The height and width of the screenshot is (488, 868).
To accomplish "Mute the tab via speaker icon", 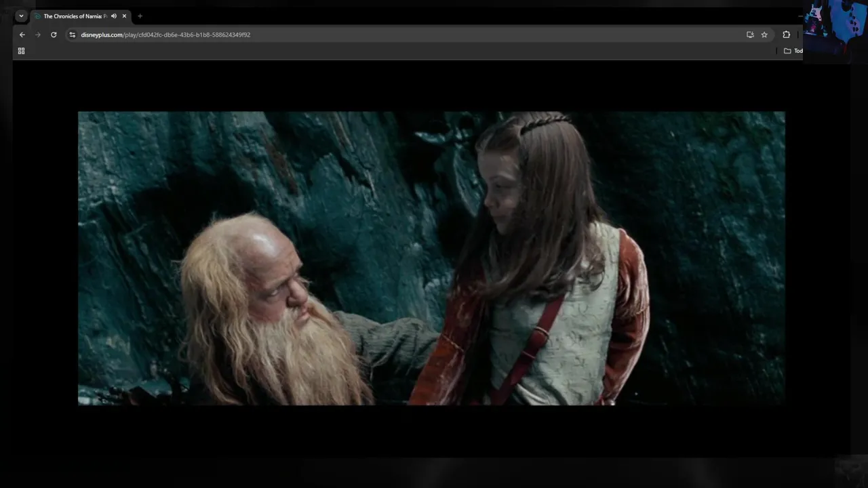I will 114,16.
